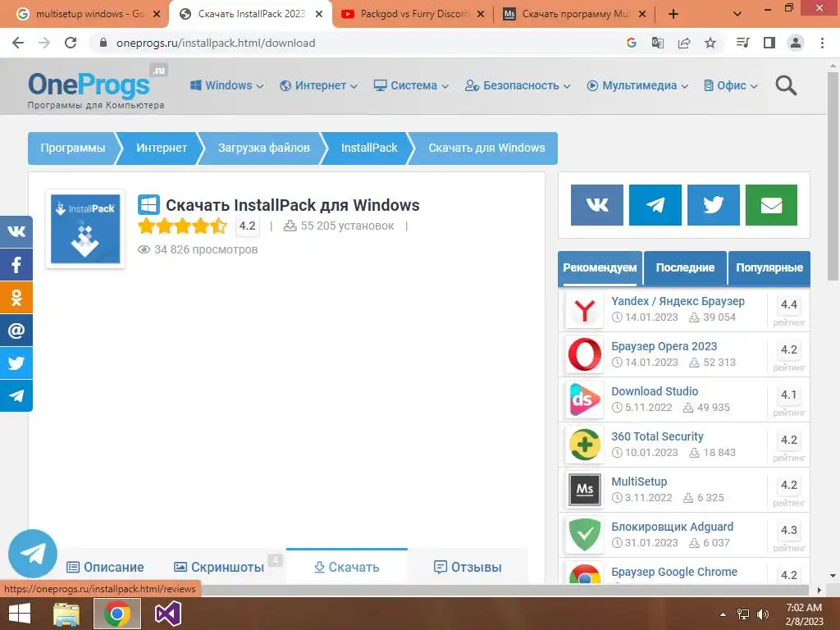Open the Скриншоты tab
Image resolution: width=840 pixels, height=630 pixels.
coord(219,567)
